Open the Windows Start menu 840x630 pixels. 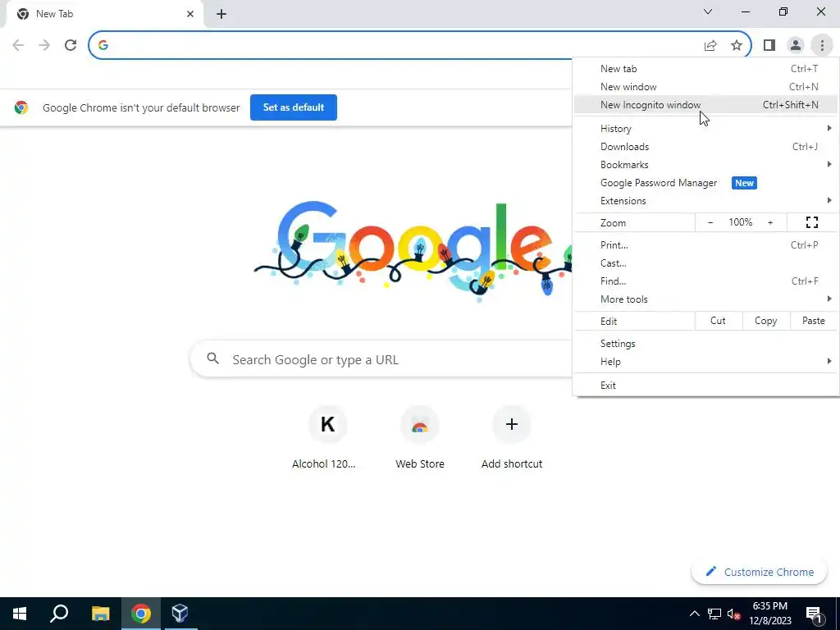click(20, 614)
